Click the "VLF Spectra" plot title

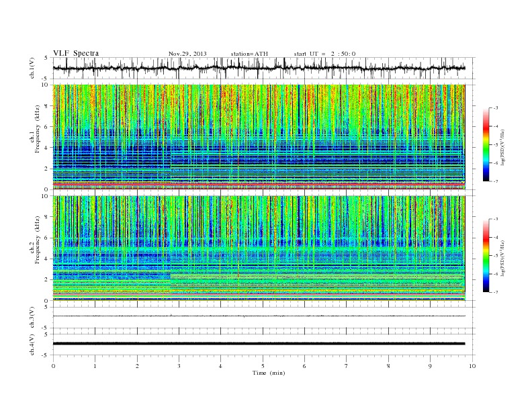click(x=76, y=53)
